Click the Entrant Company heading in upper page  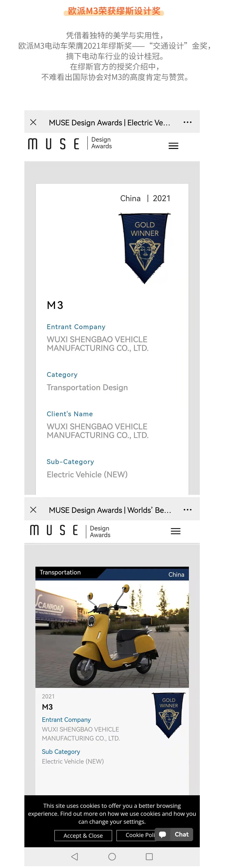[x=76, y=326]
